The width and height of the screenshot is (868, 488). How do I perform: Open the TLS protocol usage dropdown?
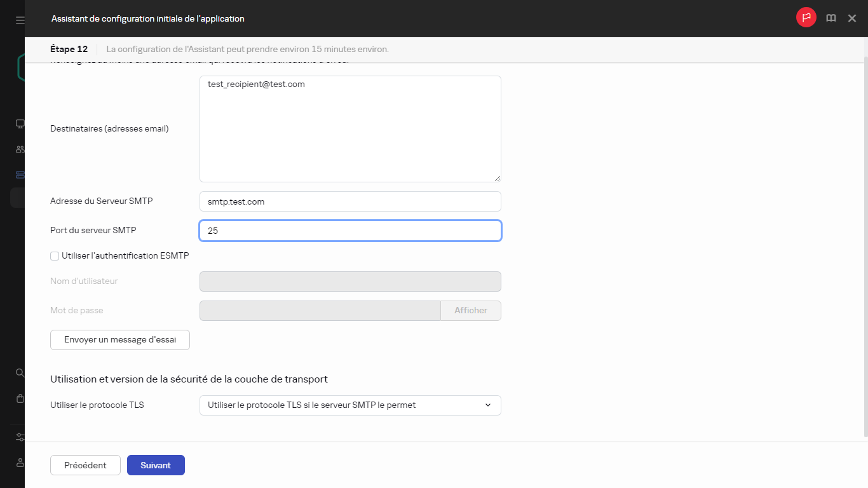[x=349, y=405]
